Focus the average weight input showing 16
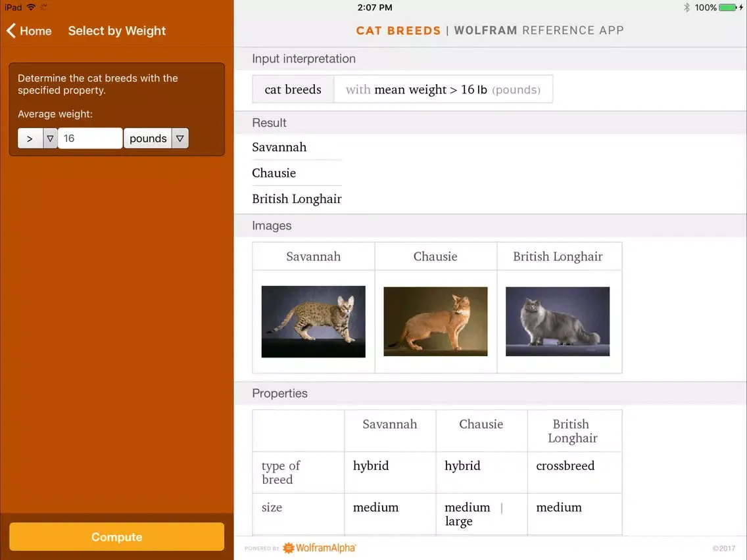747x560 pixels. pos(90,139)
